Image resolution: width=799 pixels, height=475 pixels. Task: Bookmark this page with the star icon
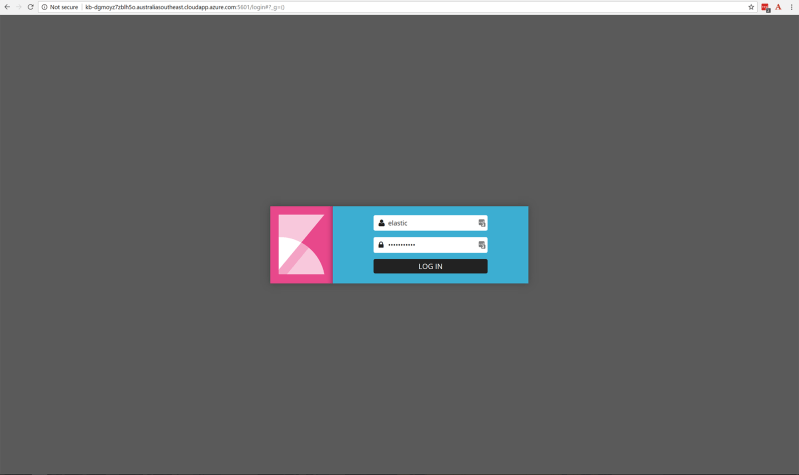(751, 7)
